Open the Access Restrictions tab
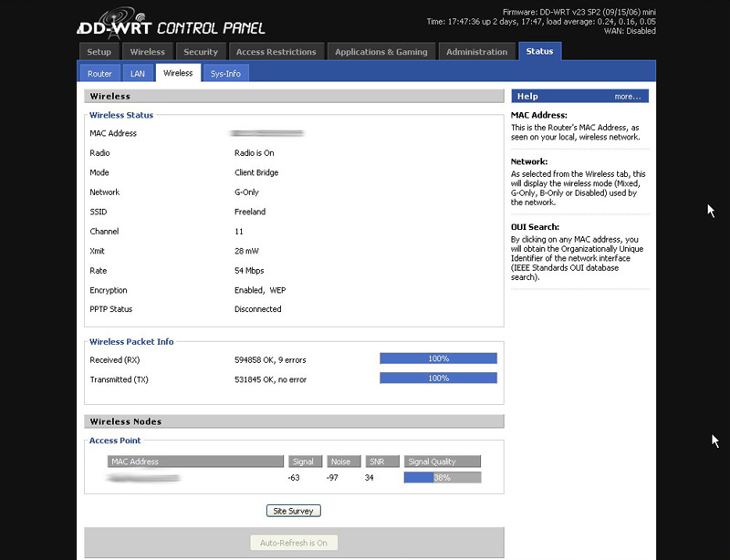Viewport: 730px width, 560px height. pos(276,52)
